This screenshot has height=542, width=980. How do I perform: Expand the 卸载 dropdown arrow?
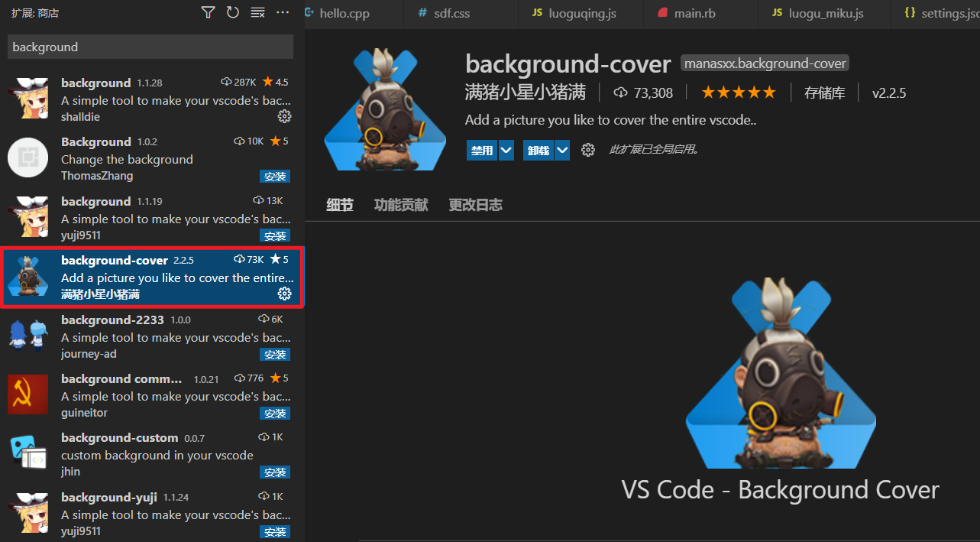coord(563,151)
